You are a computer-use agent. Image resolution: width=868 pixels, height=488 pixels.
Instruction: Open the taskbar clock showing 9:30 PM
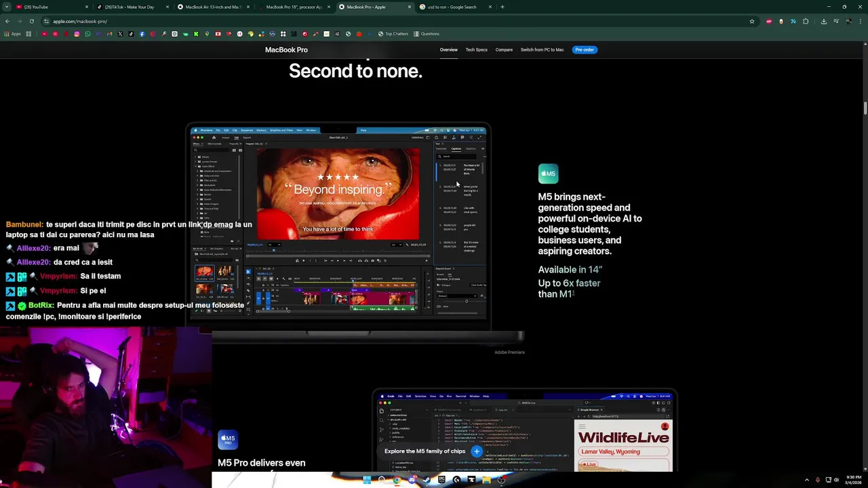[x=853, y=480]
